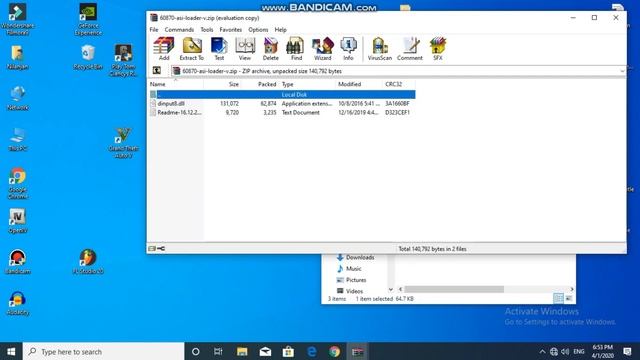Open the Recycle Bin desktop icon

pyautogui.click(x=88, y=58)
